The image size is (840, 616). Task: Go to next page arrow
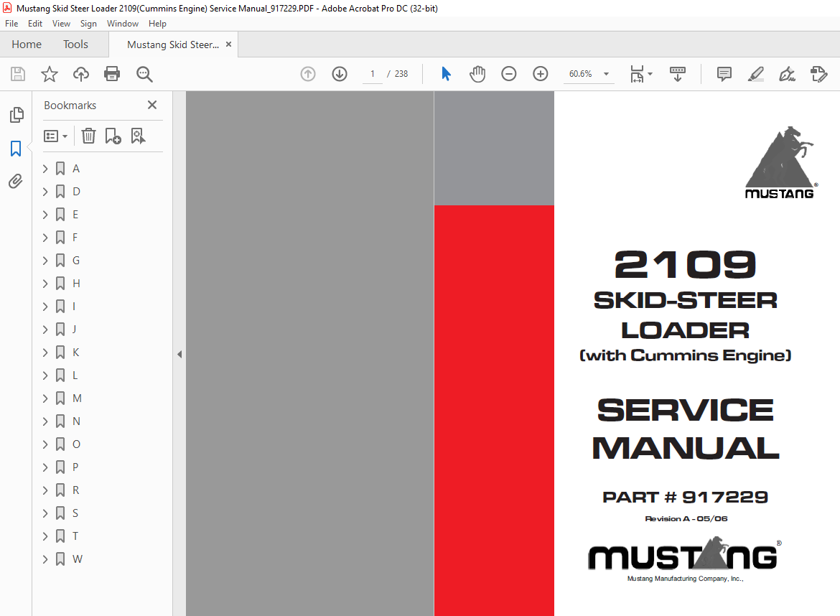point(340,74)
